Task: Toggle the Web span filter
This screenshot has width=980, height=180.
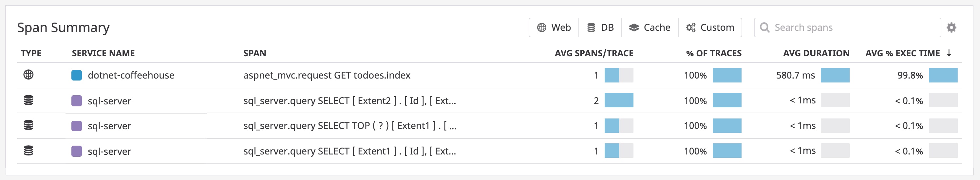Action: pos(554,27)
